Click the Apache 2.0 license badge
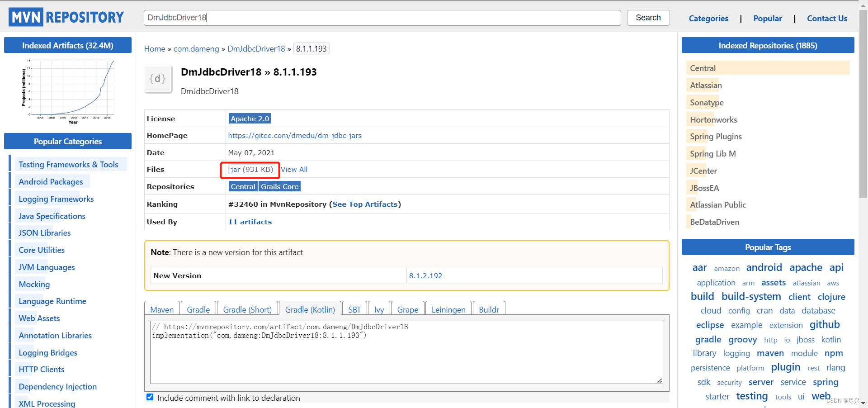Image resolution: width=868 pixels, height=408 pixels. point(250,118)
